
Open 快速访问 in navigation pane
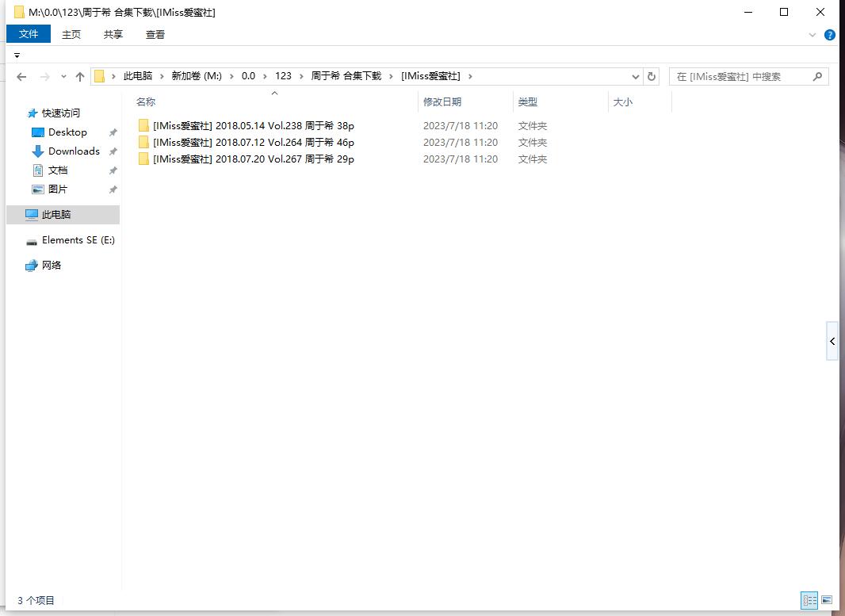61,113
